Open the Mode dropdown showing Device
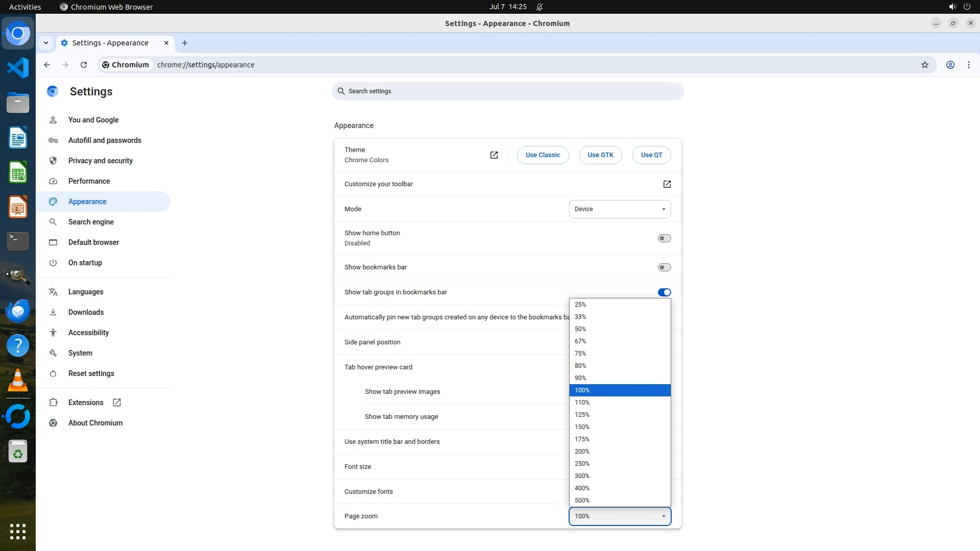Image resolution: width=980 pixels, height=551 pixels. 620,209
